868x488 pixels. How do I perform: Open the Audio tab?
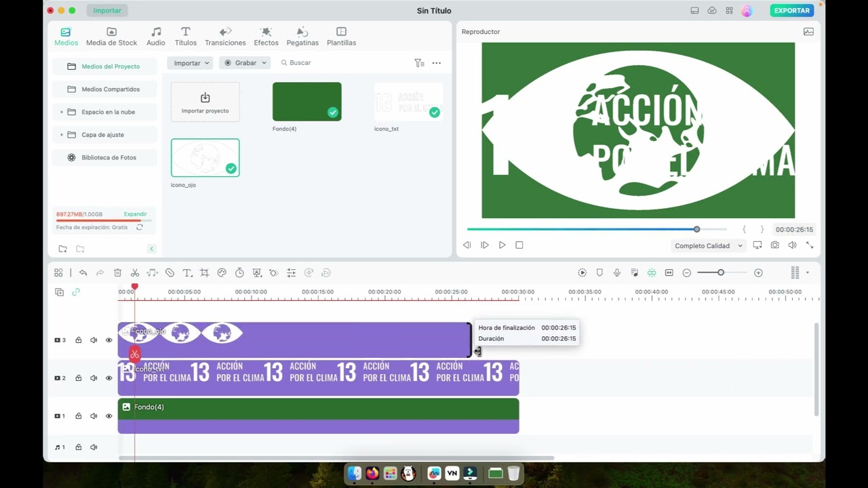(x=156, y=37)
